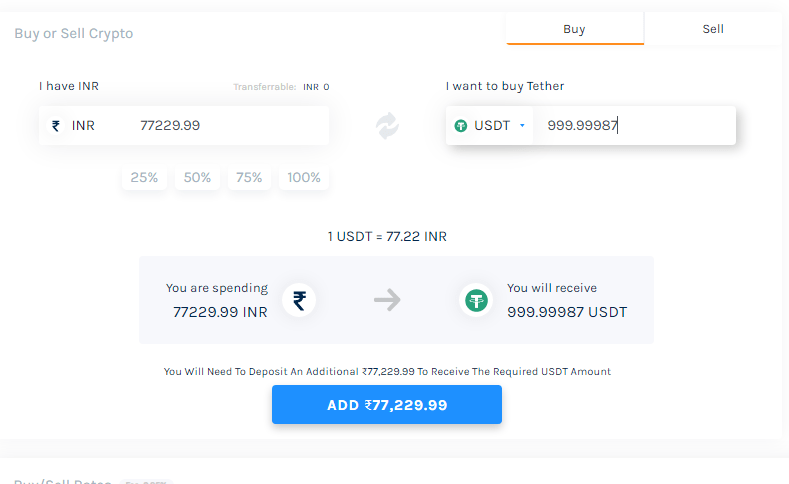Image resolution: width=789 pixels, height=484 pixels.
Task: Click the ADD ₹77,229.99 button
Action: point(387,405)
